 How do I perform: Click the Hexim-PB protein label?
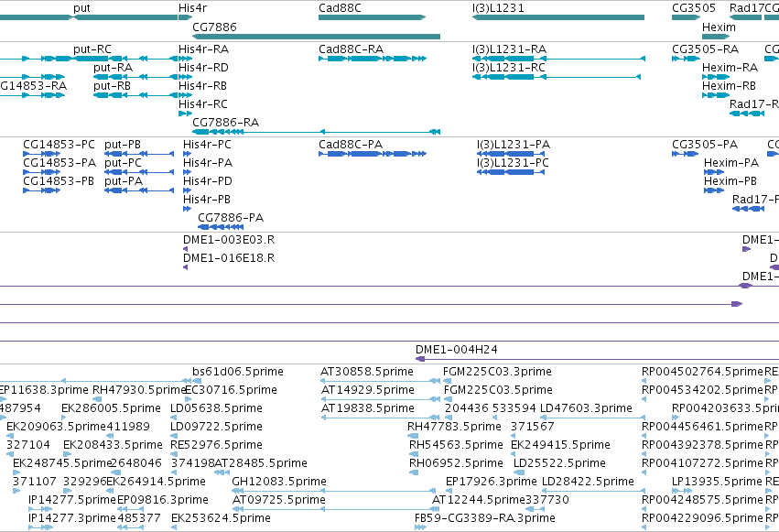click(730, 181)
